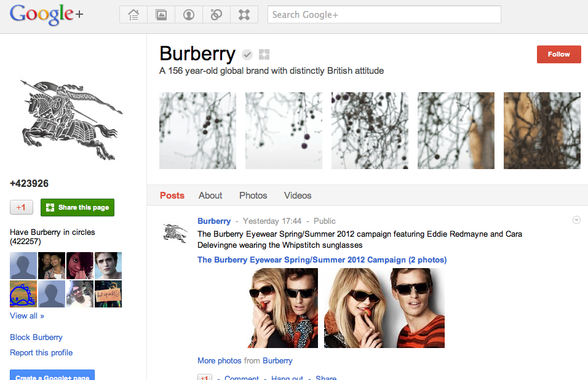
Task: Open the fourth scrapbook photo
Action: tap(456, 131)
